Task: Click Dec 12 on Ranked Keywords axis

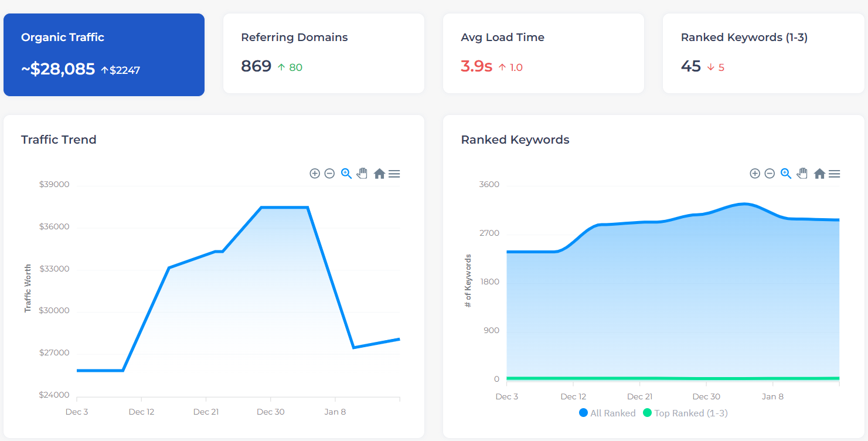Action: tap(573, 396)
